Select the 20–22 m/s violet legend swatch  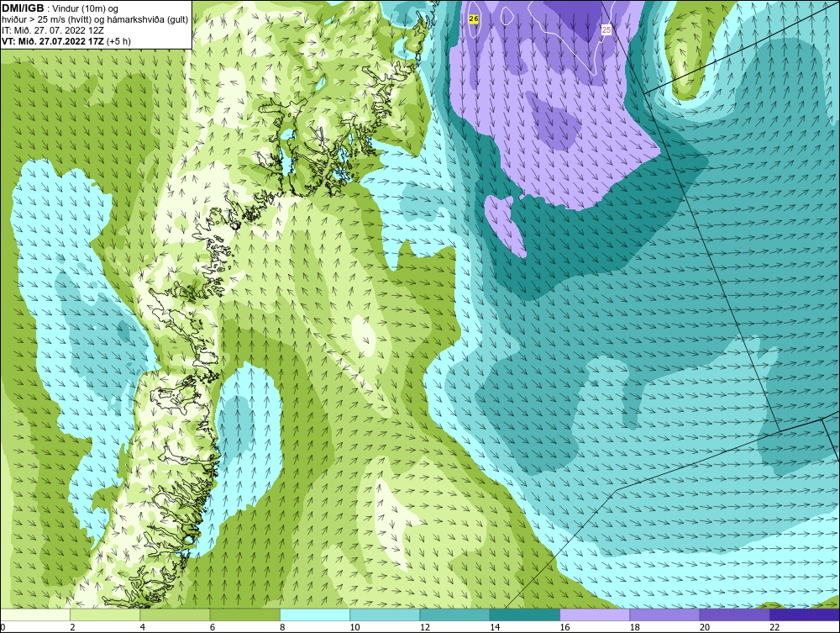coord(734,615)
